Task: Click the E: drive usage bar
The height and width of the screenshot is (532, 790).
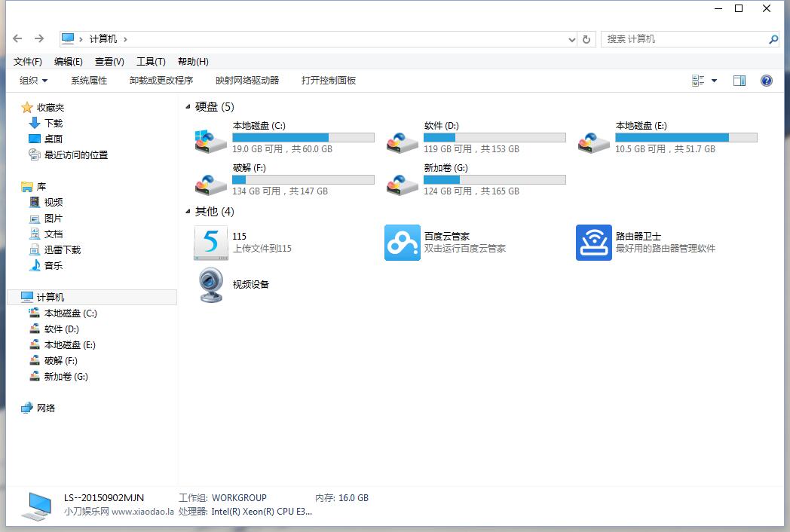Action: point(686,138)
